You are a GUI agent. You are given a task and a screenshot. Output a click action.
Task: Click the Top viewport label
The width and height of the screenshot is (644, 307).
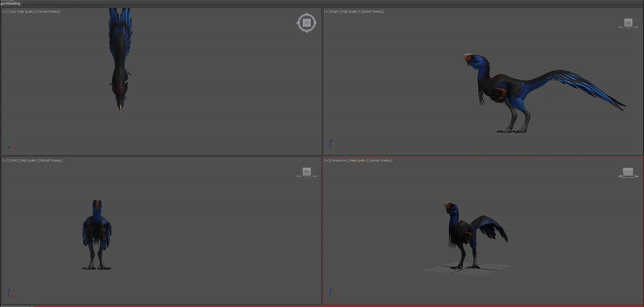coord(12,11)
